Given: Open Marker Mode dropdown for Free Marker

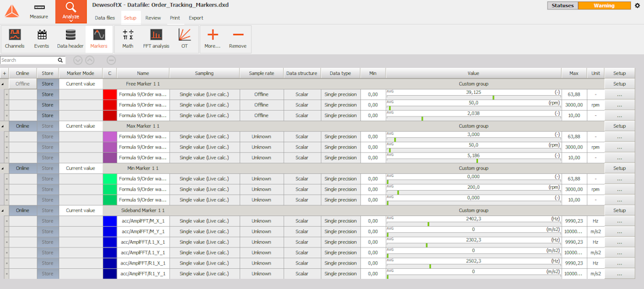Looking at the screenshot, I should [x=80, y=84].
